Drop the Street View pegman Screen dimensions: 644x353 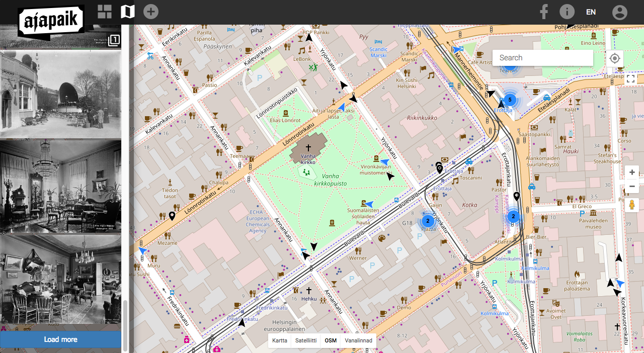tap(632, 206)
